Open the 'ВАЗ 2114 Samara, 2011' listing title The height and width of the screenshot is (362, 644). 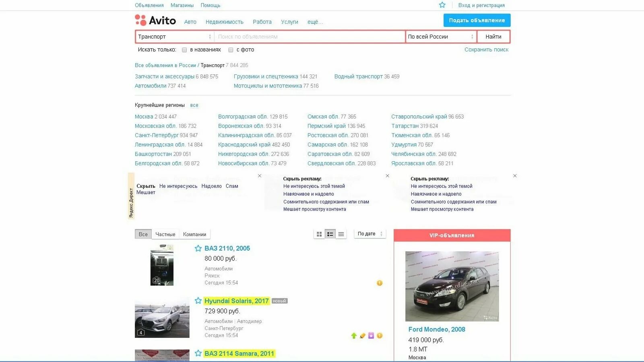point(239,354)
